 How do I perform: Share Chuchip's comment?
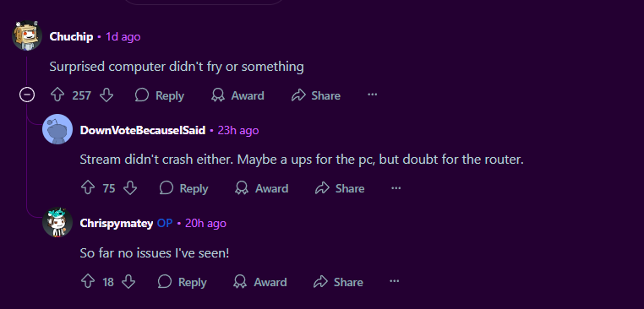coord(316,95)
